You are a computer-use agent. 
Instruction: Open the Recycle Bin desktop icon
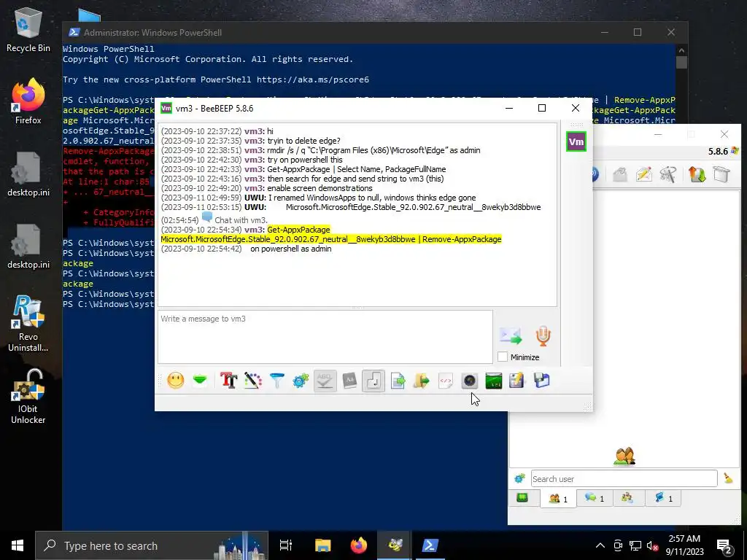28,29
